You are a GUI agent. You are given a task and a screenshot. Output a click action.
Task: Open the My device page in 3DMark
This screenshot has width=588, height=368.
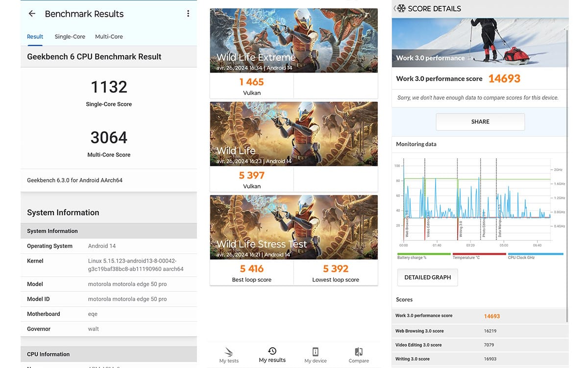pos(316,355)
